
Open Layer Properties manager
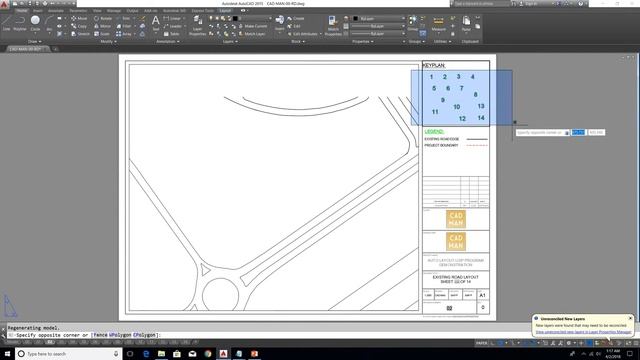tap(198, 25)
